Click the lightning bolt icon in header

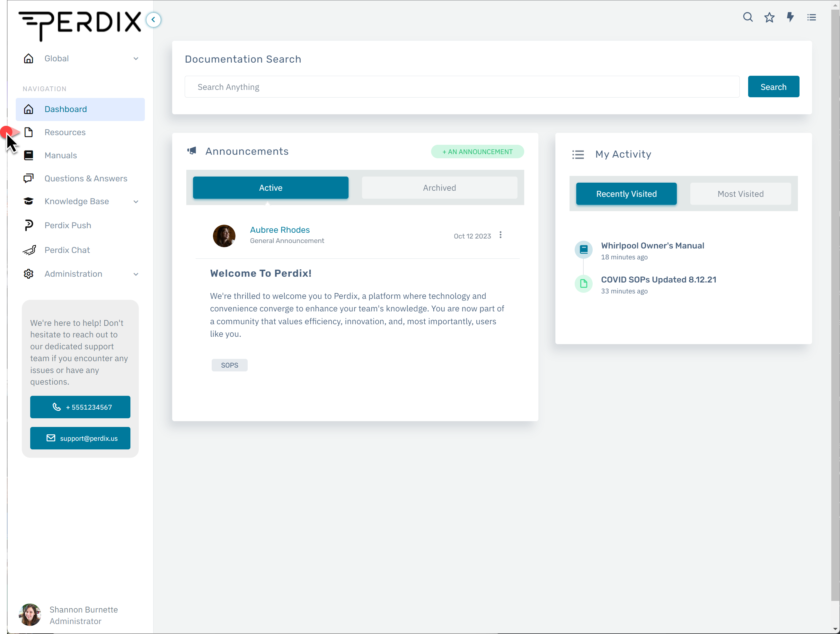pyautogui.click(x=790, y=17)
